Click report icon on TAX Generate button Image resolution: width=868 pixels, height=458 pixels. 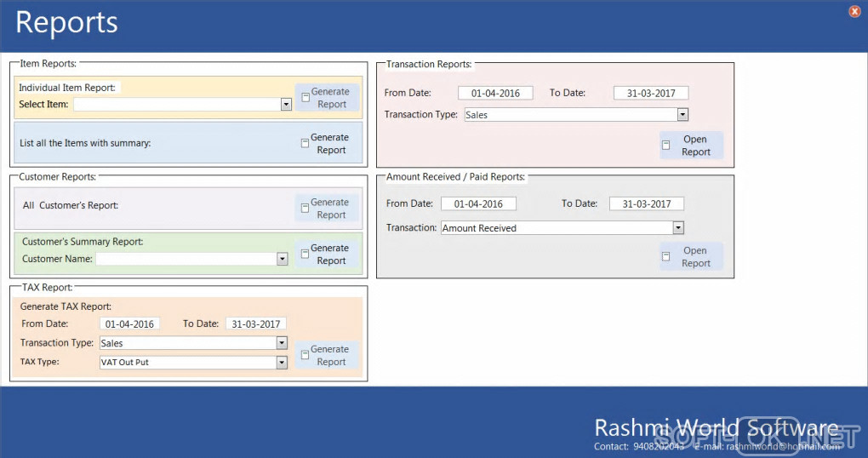pyautogui.click(x=305, y=355)
